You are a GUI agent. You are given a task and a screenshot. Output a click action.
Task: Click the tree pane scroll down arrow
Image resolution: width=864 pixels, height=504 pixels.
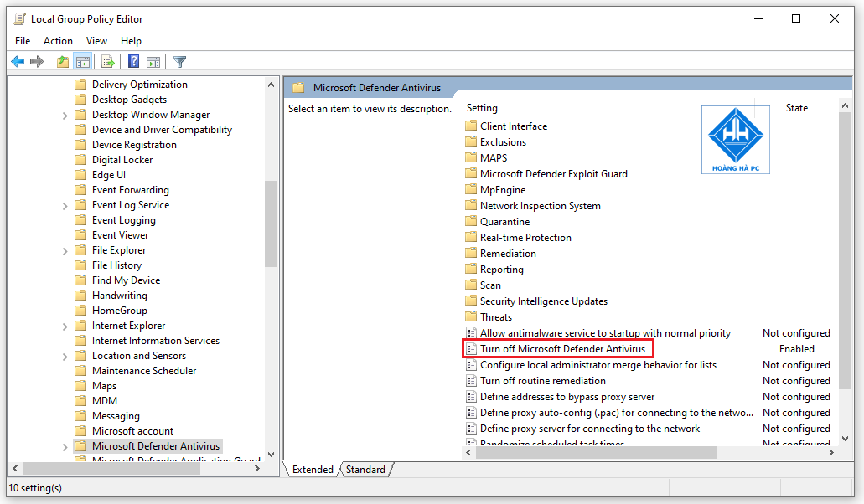click(271, 455)
